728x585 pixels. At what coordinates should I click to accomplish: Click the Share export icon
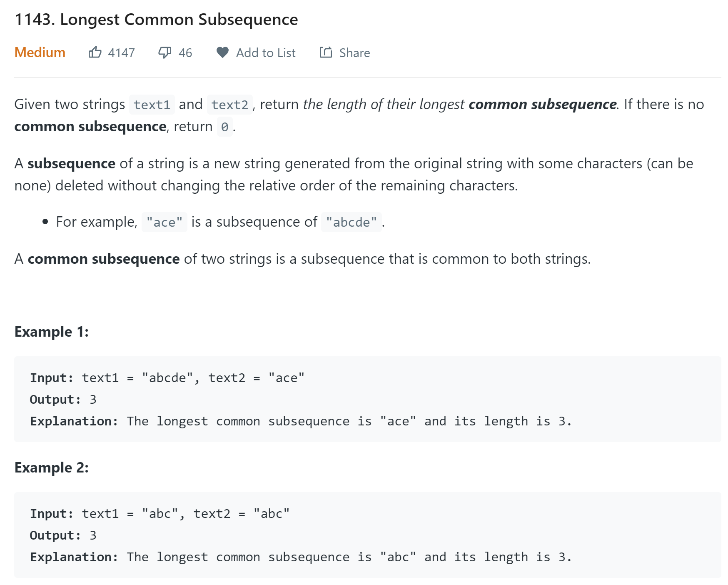[x=326, y=52]
